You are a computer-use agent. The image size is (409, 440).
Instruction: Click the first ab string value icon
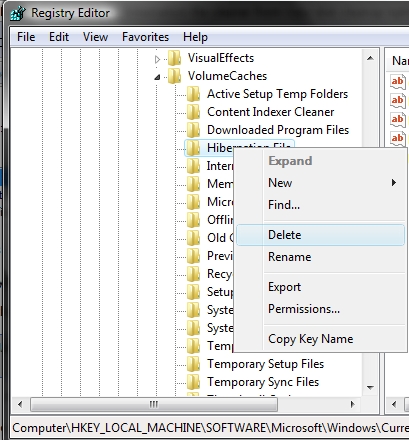click(398, 81)
